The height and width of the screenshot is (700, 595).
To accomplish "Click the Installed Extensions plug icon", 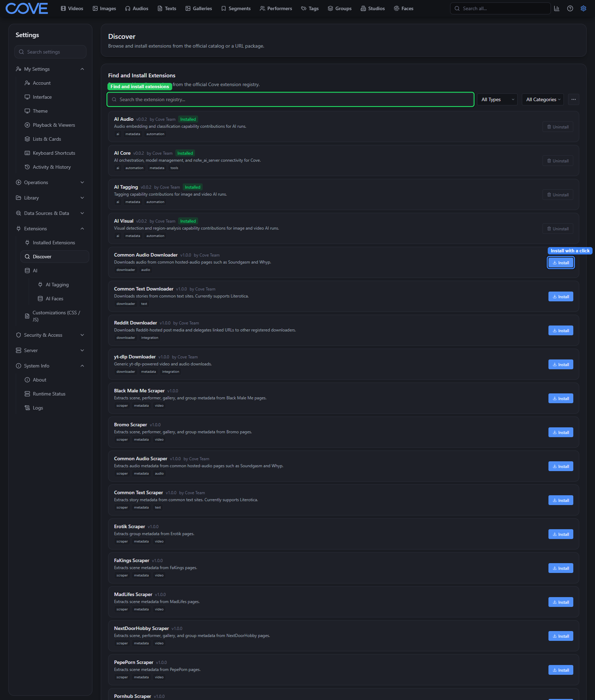I will (27, 243).
